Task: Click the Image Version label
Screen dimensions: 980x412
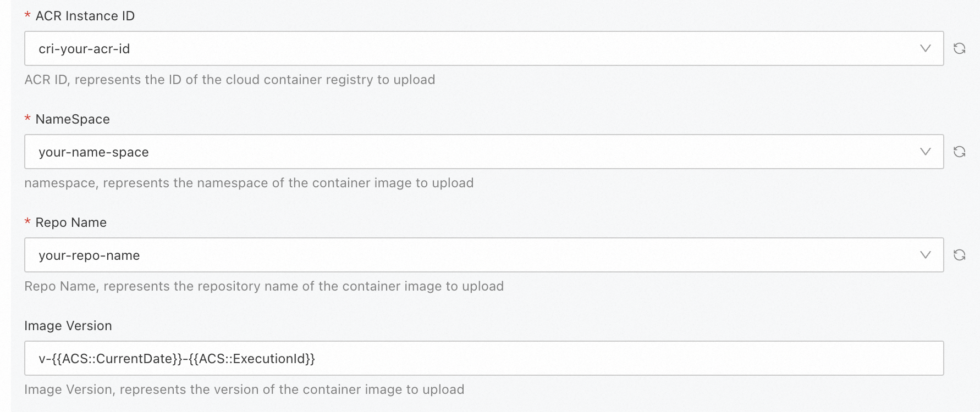Action: (68, 326)
